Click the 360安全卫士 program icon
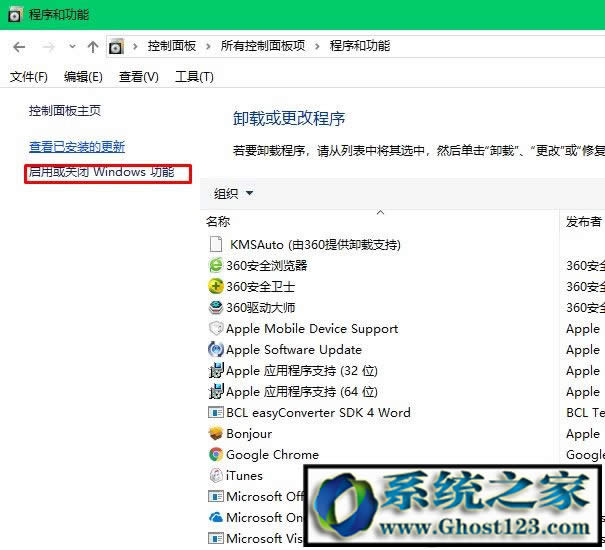 (x=215, y=286)
